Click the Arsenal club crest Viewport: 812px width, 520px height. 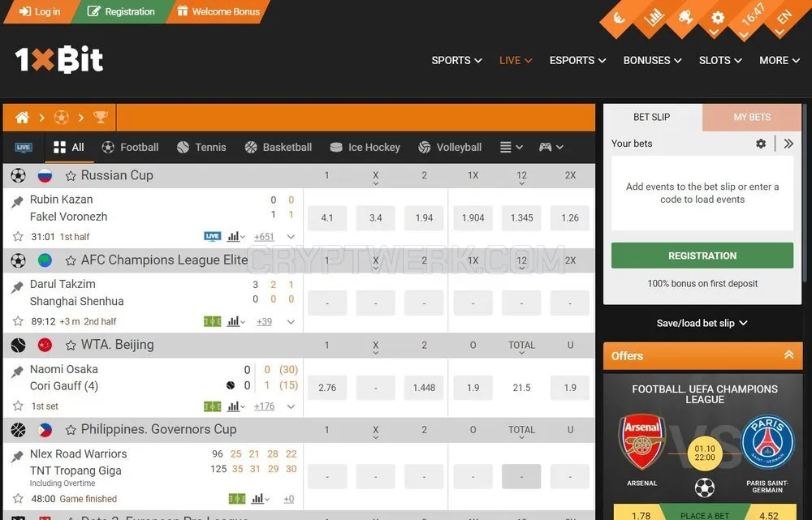642,440
